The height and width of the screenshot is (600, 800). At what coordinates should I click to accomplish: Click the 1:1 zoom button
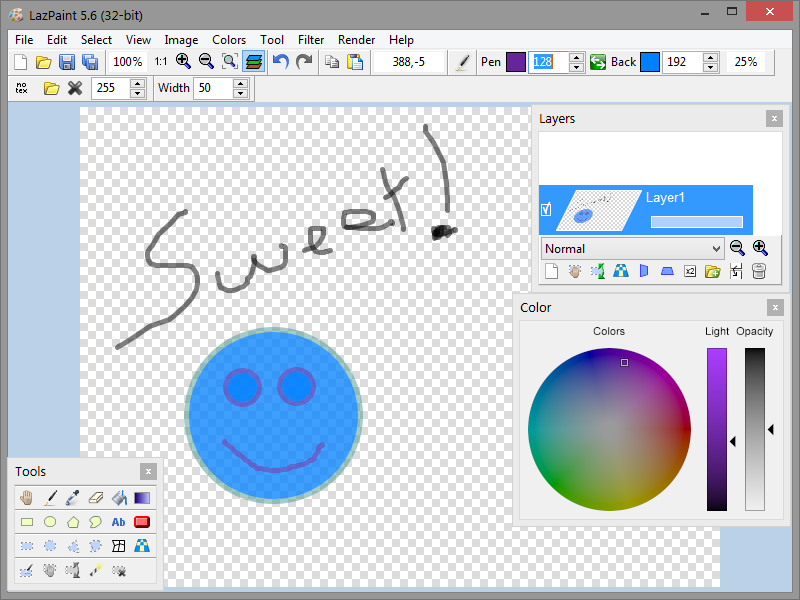pos(161,62)
